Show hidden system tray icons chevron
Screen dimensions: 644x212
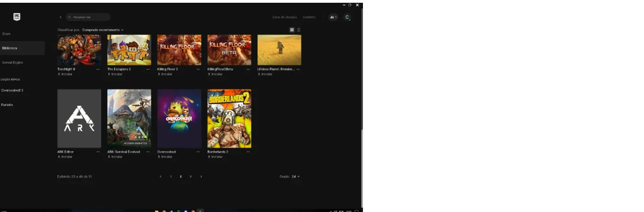[331, 211]
